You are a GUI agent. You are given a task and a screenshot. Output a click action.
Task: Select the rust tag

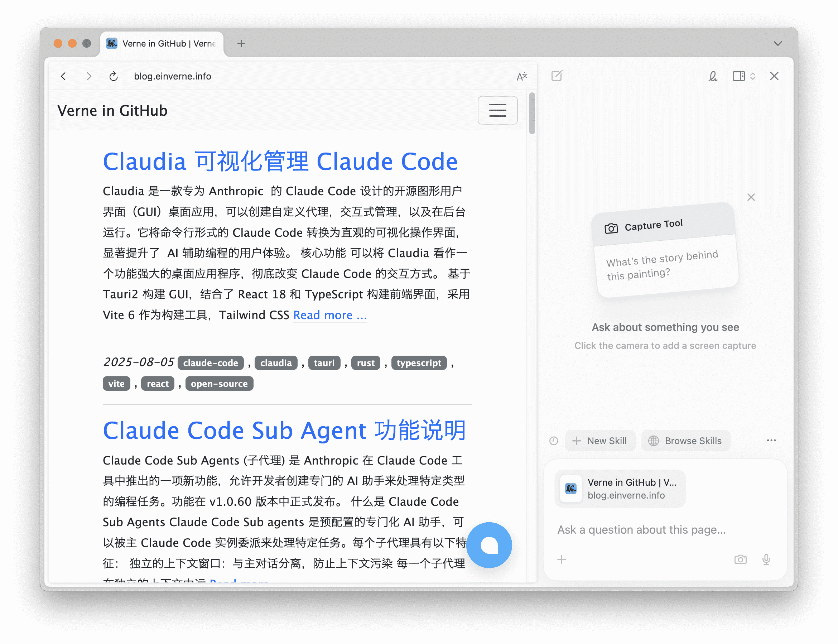[366, 362]
